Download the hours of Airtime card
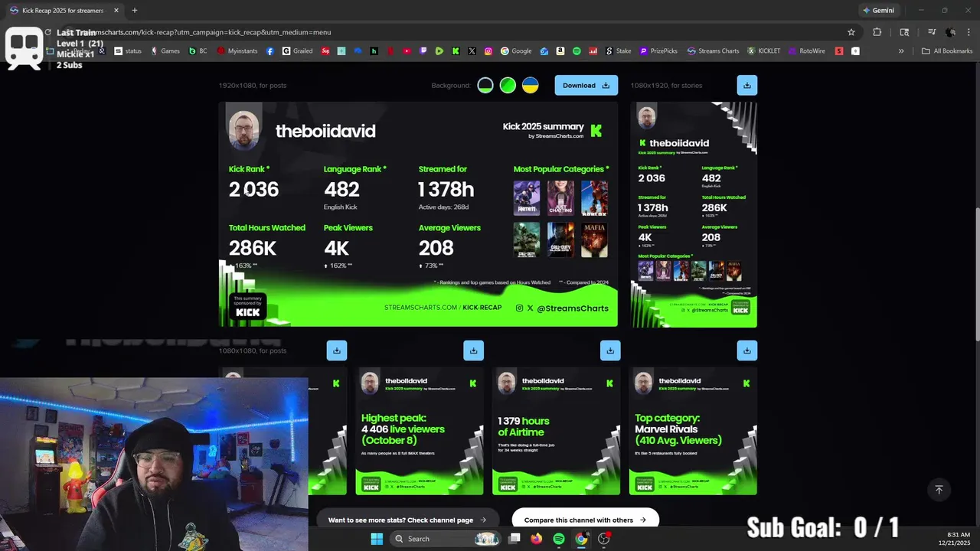The width and height of the screenshot is (980, 551). (610, 350)
